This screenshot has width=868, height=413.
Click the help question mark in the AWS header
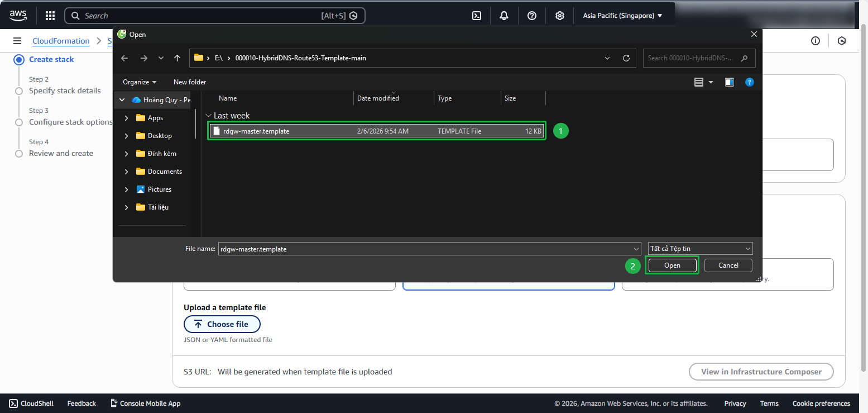click(x=531, y=15)
